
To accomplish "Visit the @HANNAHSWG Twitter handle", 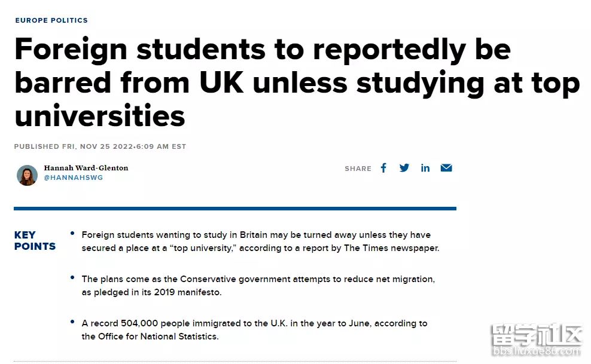I will [74, 178].
